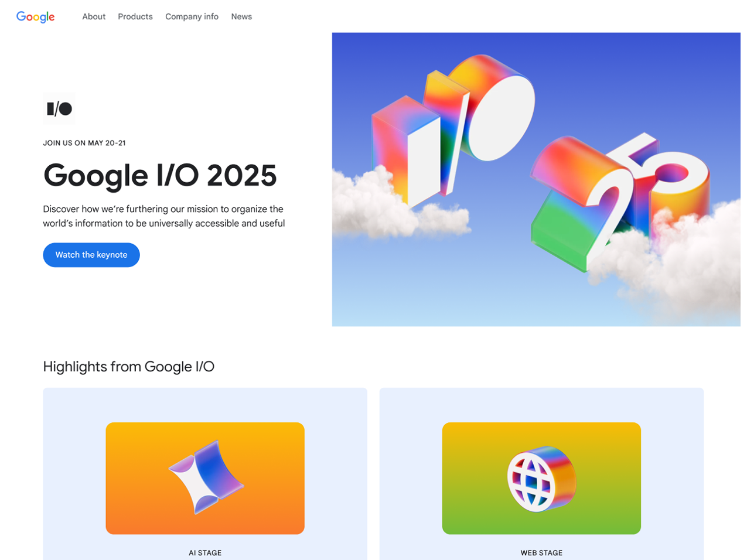Click the black I/O logo icon
Viewport: 747px width, 560px height.
(x=59, y=108)
